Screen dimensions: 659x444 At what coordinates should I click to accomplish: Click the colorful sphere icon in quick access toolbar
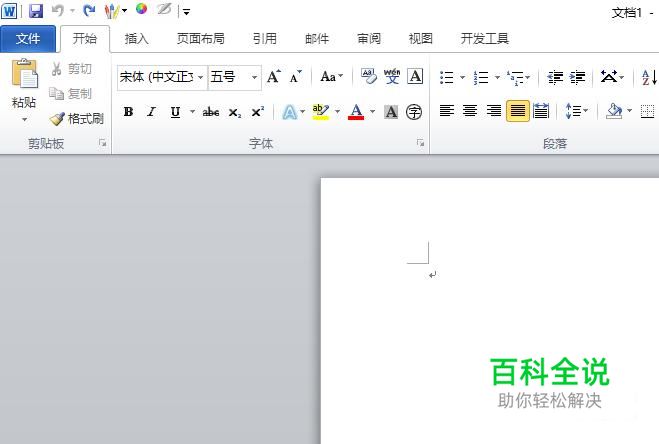(142, 9)
